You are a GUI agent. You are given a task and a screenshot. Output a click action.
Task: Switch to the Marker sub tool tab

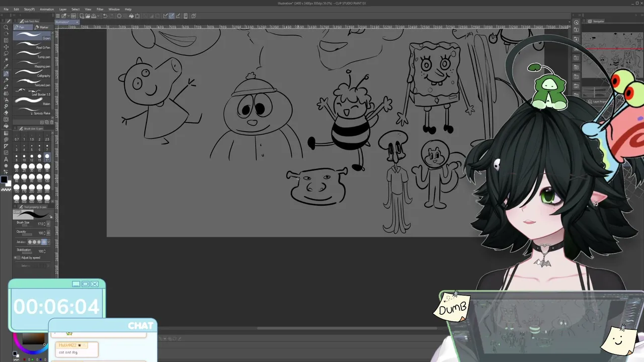pos(43,27)
